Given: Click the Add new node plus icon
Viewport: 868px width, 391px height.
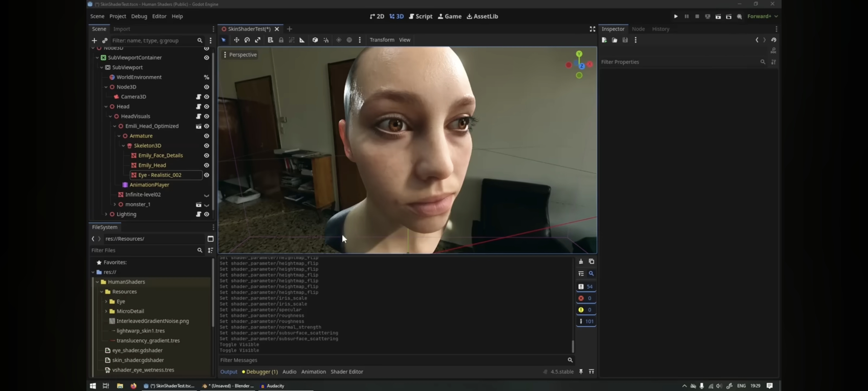Looking at the screenshot, I should pyautogui.click(x=94, y=40).
